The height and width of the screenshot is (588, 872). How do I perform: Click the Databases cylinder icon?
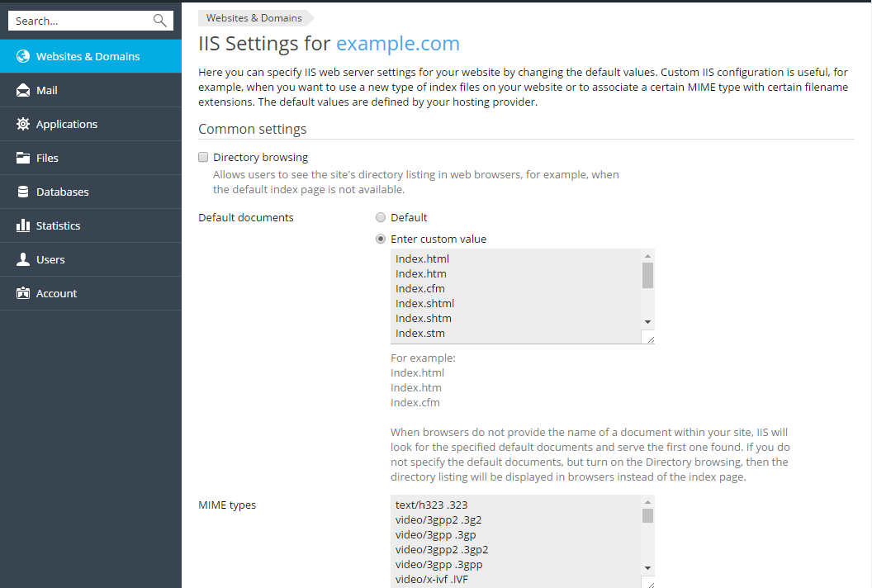click(x=22, y=192)
